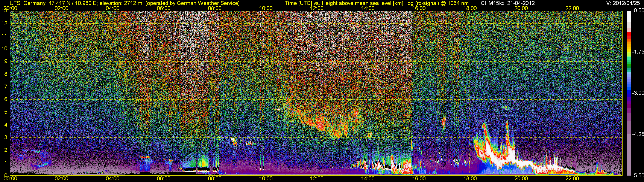Click the 11 km height axis label
Screen dimensions: 644x182
(5, 36)
